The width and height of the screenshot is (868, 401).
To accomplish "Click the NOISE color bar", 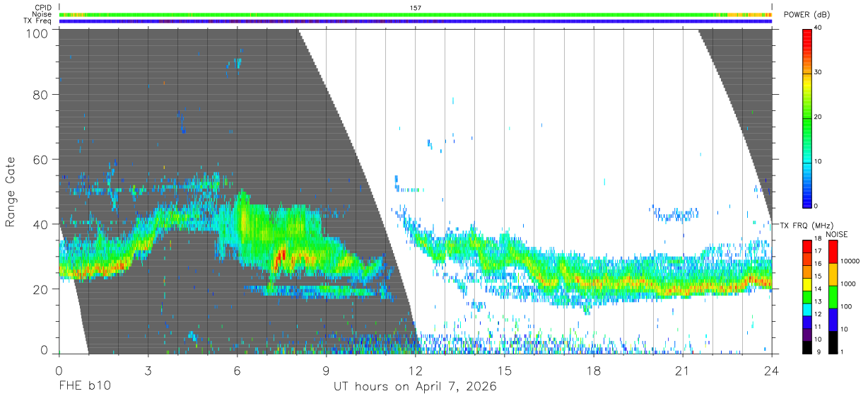I will [x=833, y=296].
